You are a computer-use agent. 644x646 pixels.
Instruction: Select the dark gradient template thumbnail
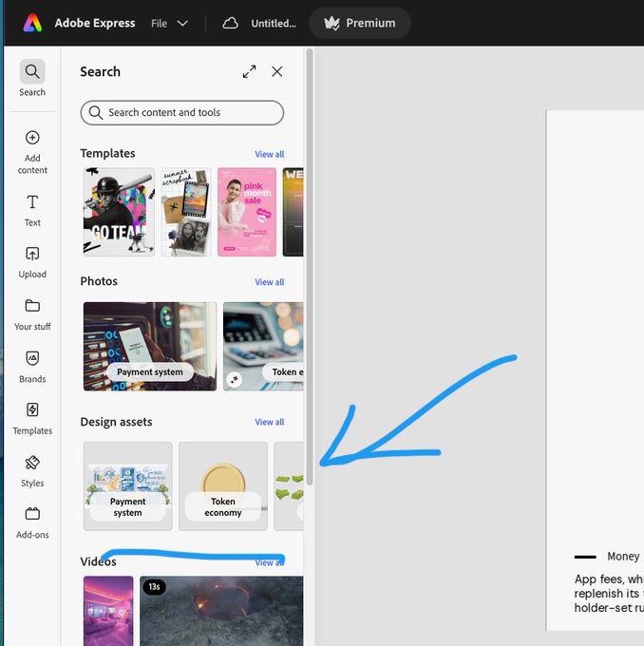(293, 212)
